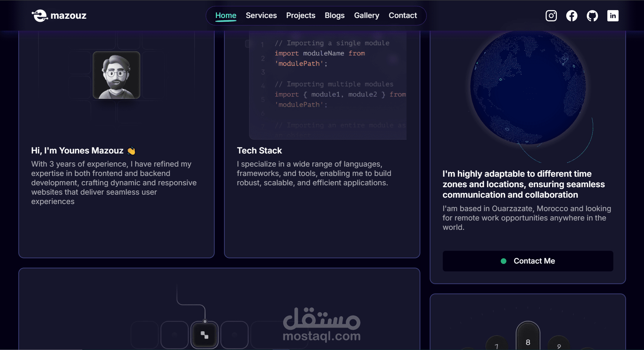644x350 pixels.
Task: Click the Contact Me button
Action: tap(528, 261)
